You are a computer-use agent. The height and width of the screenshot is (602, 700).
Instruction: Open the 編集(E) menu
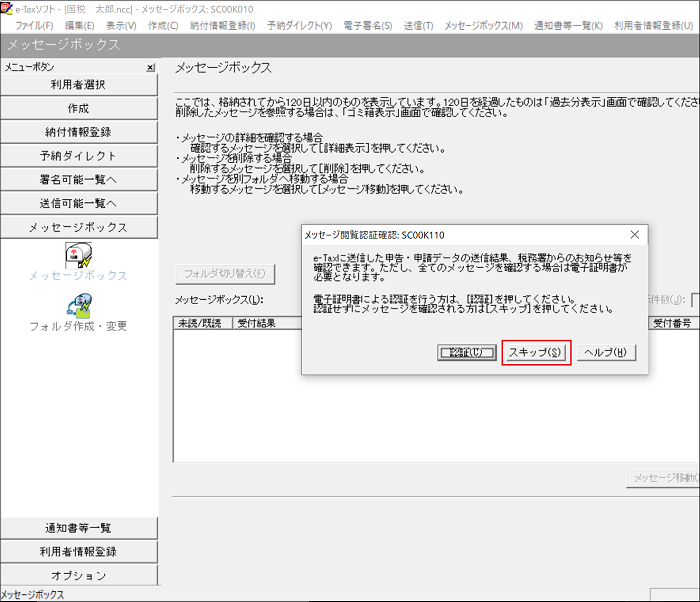pos(79,25)
